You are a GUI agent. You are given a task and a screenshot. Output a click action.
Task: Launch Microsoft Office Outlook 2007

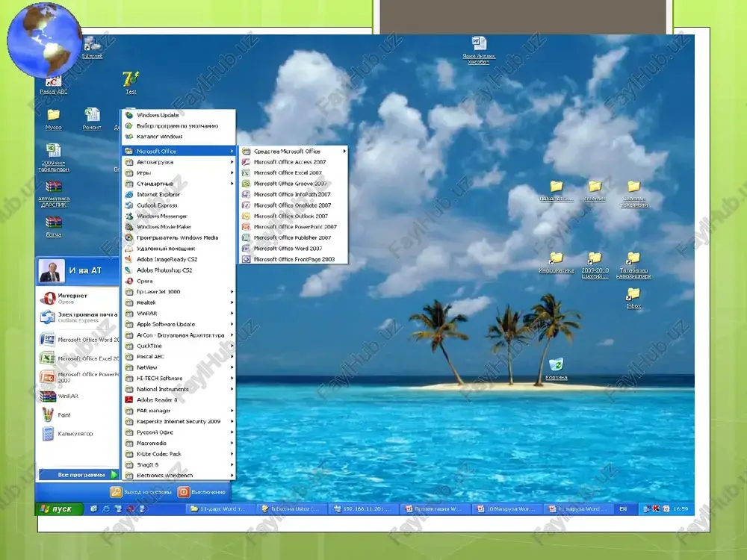[x=293, y=217]
